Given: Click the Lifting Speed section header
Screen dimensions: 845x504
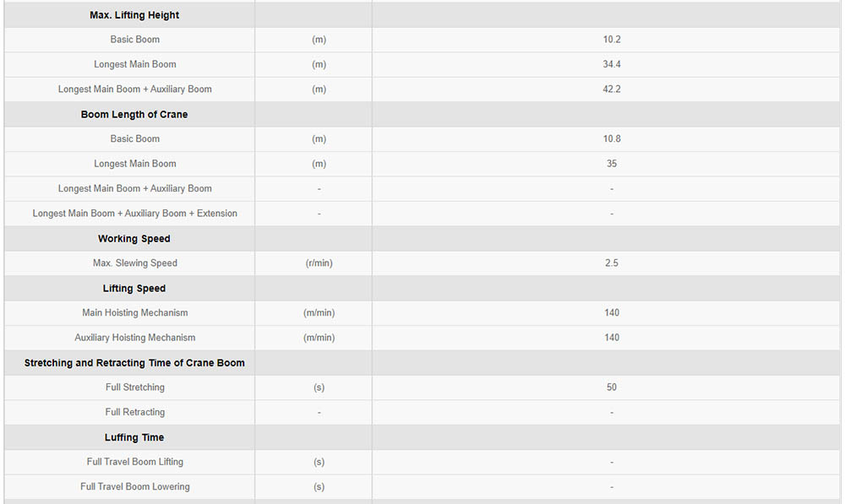Looking at the screenshot, I should pos(134,288).
